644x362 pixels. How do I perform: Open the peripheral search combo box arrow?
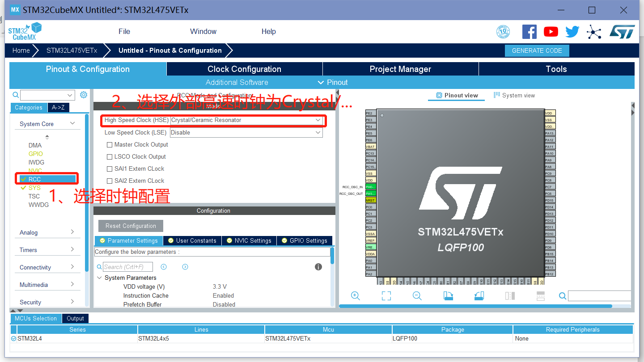[x=70, y=95]
